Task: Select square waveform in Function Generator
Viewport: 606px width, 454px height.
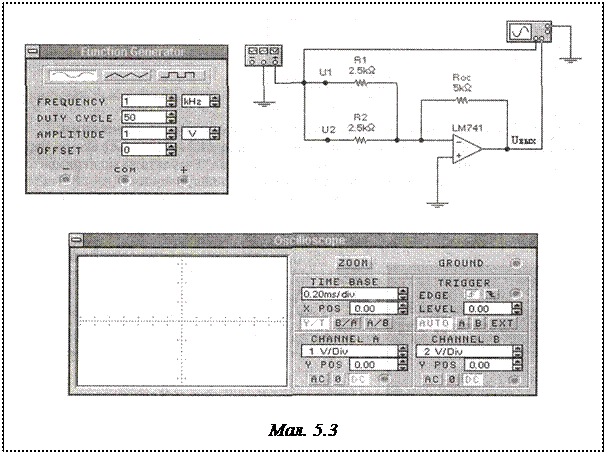Action: pyautogui.click(x=180, y=76)
